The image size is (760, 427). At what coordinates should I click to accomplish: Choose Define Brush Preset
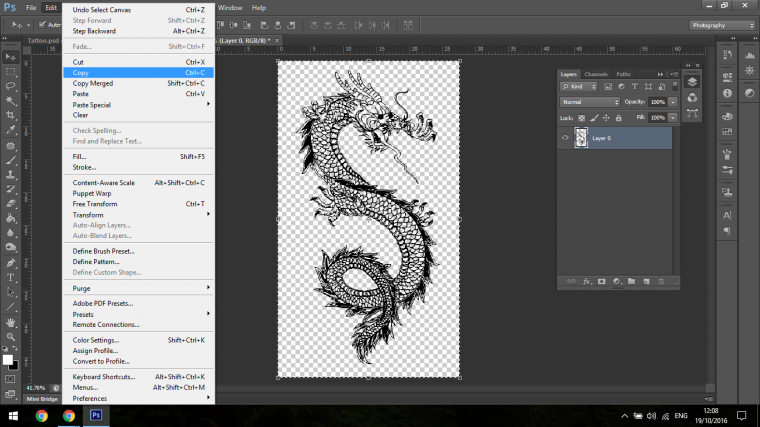pos(138,251)
